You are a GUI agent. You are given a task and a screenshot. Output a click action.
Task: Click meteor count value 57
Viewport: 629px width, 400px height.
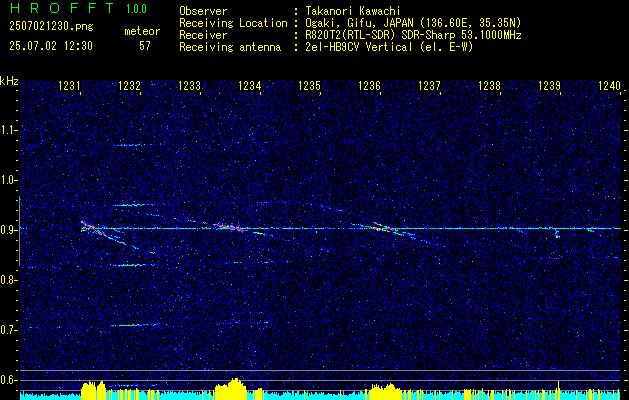pos(145,46)
